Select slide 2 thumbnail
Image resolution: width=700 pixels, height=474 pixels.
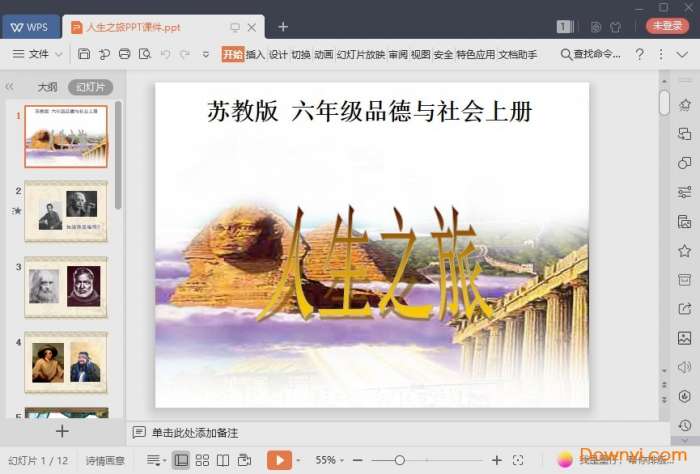66,211
